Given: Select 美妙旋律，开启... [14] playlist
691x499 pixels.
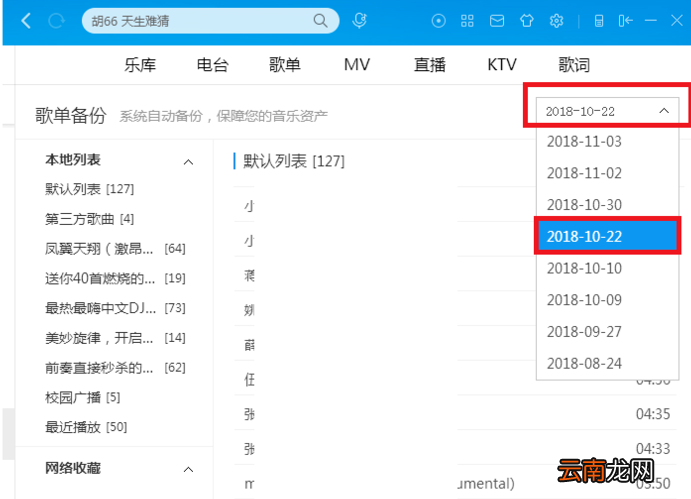Looking at the screenshot, I should 115,338.
